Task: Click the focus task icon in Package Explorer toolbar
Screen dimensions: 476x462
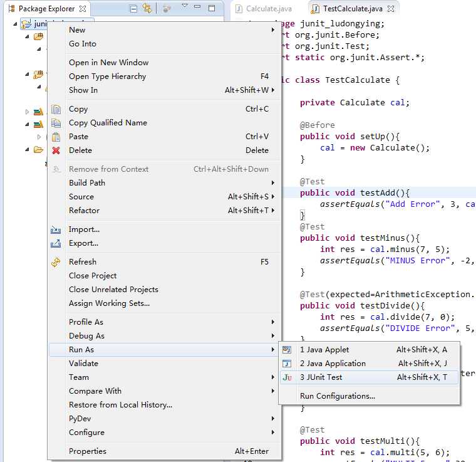Action: click(x=167, y=9)
